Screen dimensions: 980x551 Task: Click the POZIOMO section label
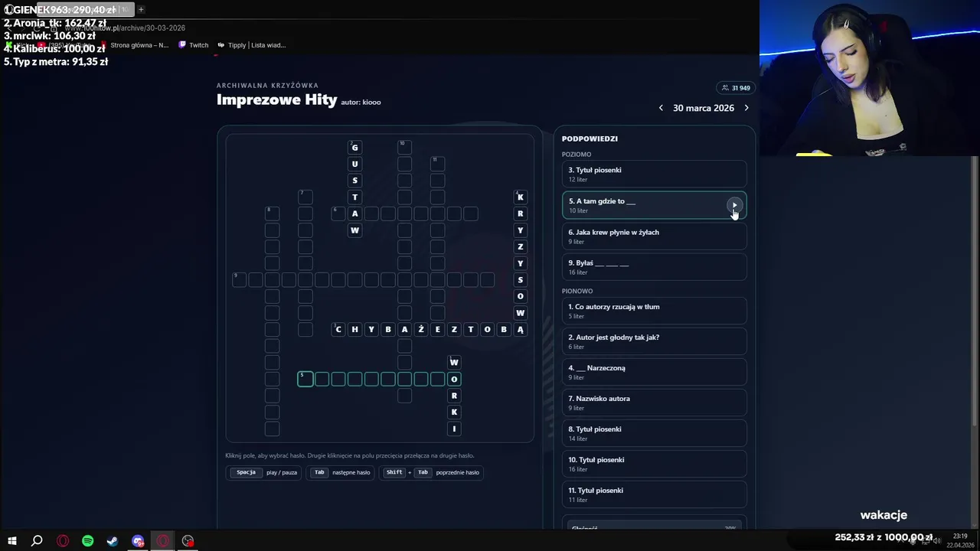coord(577,155)
